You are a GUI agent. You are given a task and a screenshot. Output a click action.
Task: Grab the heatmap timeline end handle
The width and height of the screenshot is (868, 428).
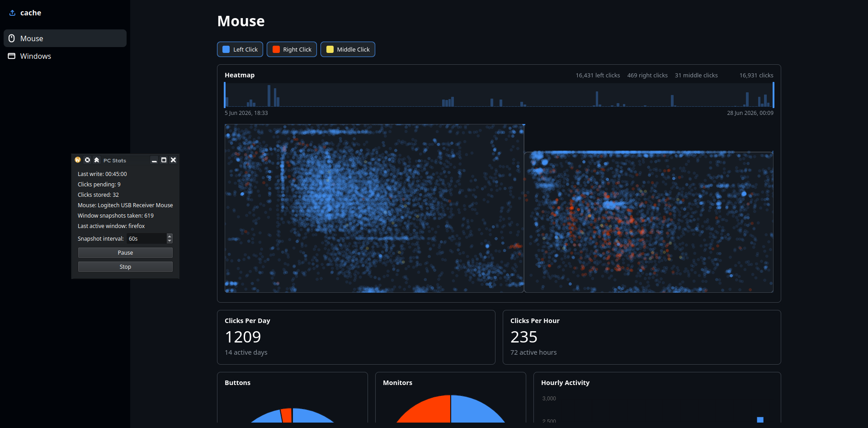click(x=774, y=95)
